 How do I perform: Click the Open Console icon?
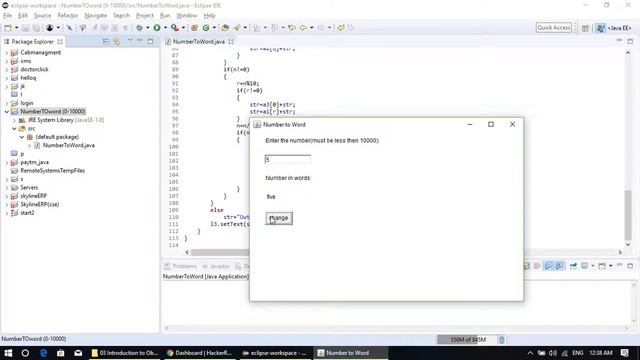tap(602, 266)
